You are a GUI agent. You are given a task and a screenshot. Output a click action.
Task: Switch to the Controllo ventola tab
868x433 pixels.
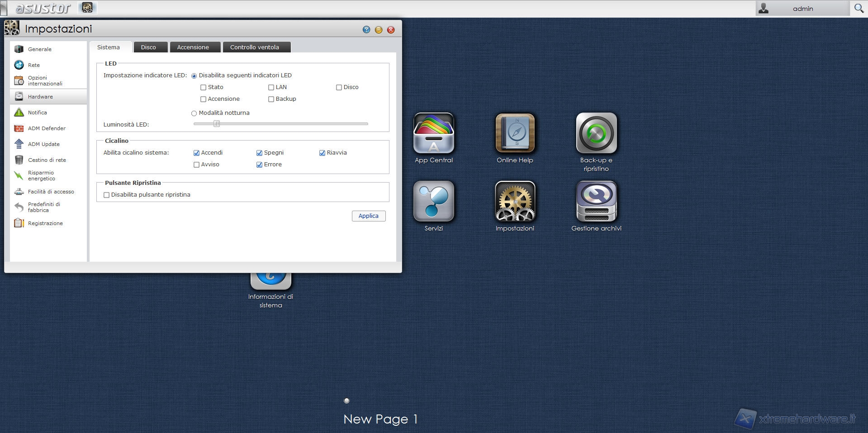click(x=254, y=47)
